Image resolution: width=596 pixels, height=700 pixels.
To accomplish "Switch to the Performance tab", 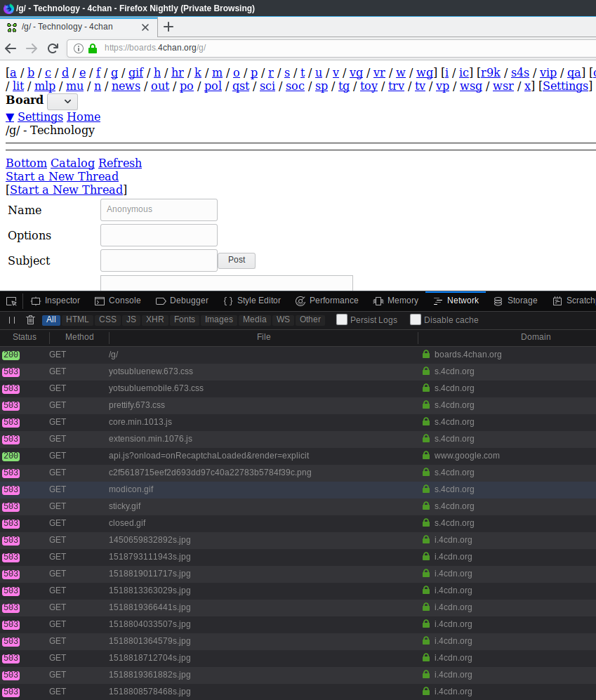I will pyautogui.click(x=327, y=301).
